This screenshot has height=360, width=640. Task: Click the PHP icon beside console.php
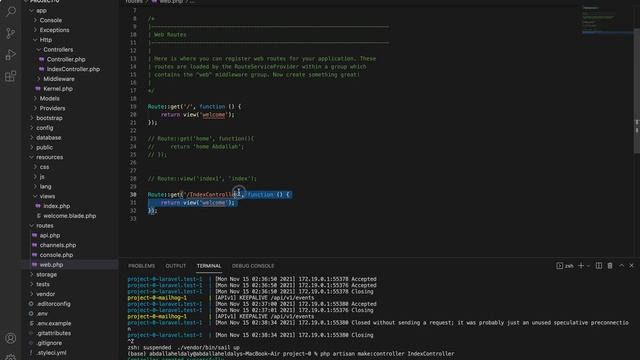[x=34, y=255]
